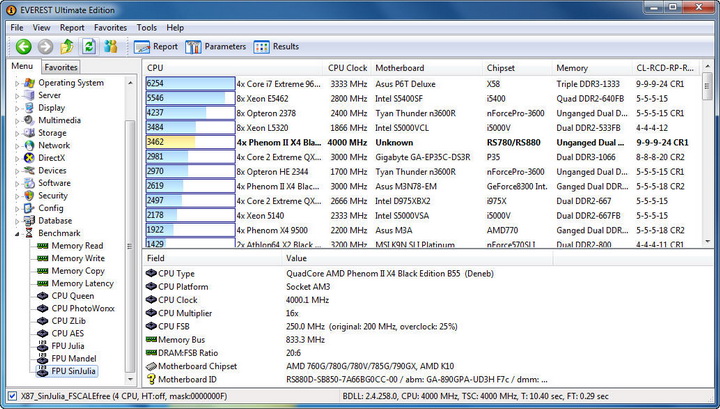Click the tree panel scroll-up arrow
This screenshot has width=720, height=409.
coord(130,83)
